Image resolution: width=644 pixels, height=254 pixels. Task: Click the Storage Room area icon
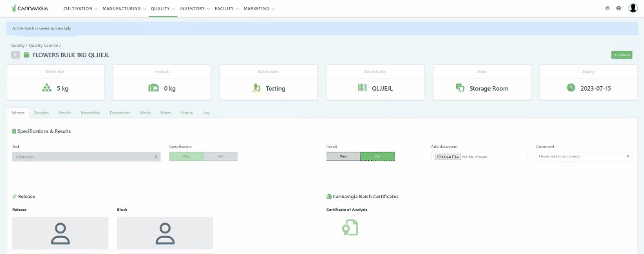pyautogui.click(x=460, y=88)
